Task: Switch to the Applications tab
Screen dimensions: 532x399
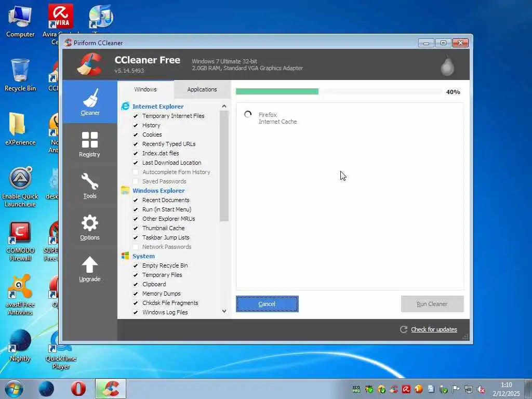Action: pos(202,89)
